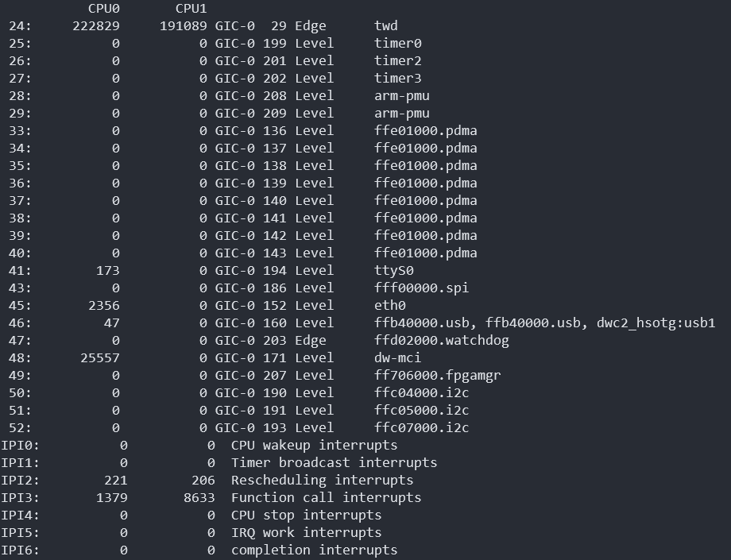Click the Function call interrupts label

click(326, 498)
